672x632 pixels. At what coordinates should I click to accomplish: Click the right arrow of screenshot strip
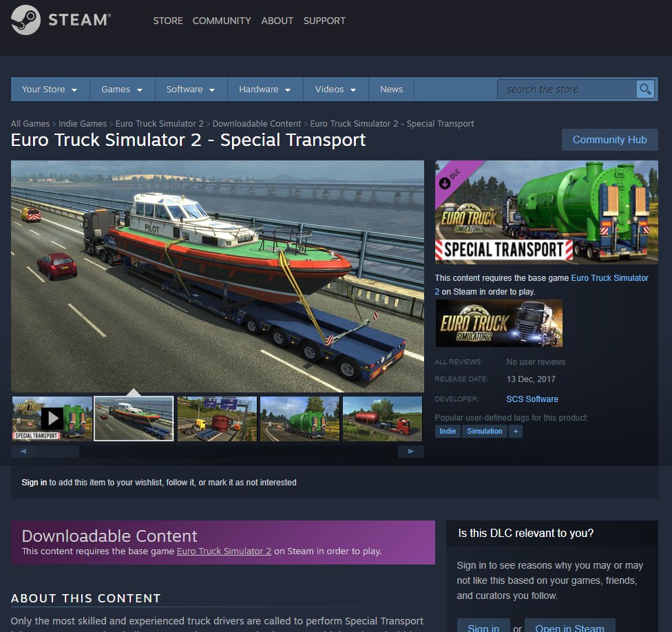410,451
